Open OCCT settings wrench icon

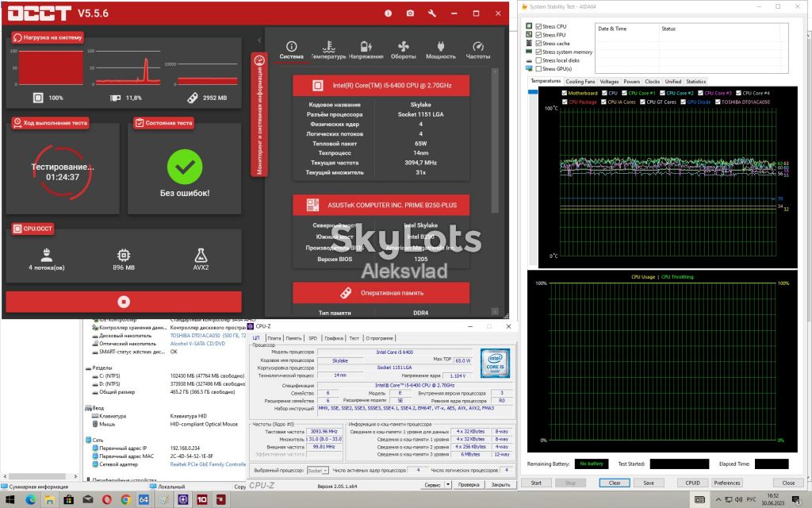pos(432,13)
